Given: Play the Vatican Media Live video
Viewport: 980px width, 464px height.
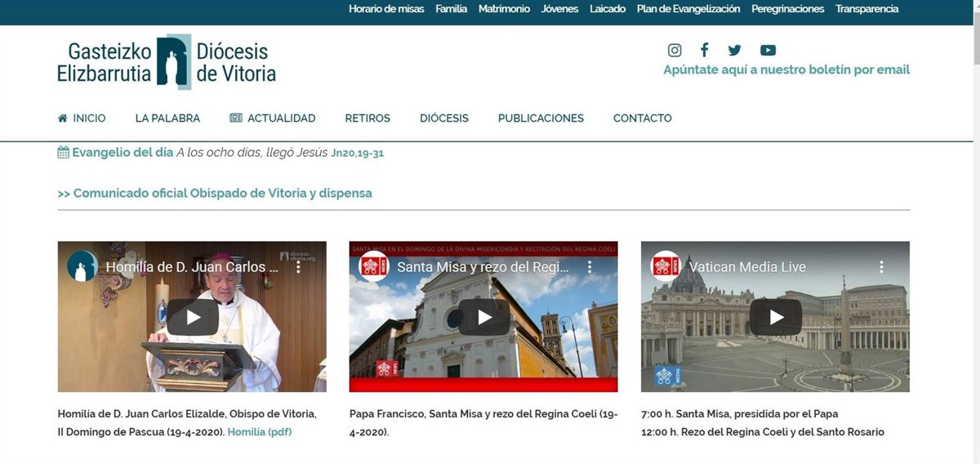Looking at the screenshot, I should 775,317.
